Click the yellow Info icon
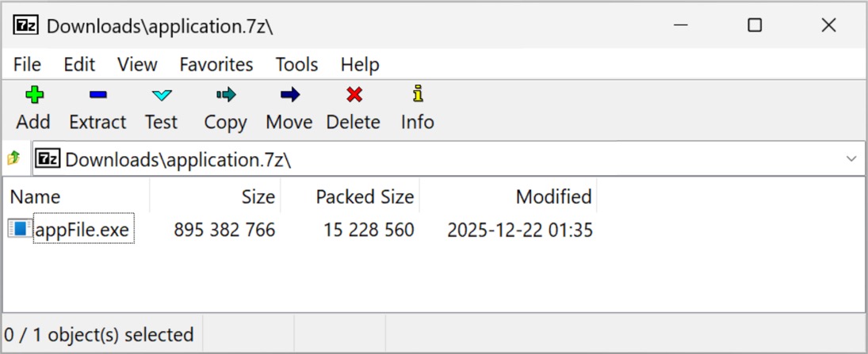 pos(418,94)
